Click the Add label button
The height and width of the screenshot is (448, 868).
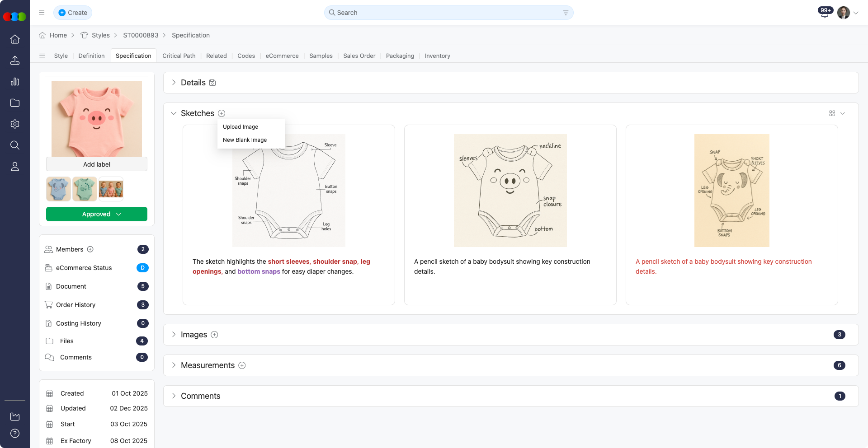point(96,164)
